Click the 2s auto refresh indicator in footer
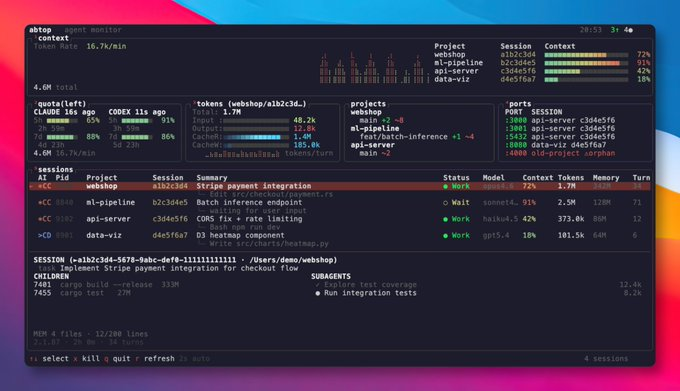 point(194,359)
